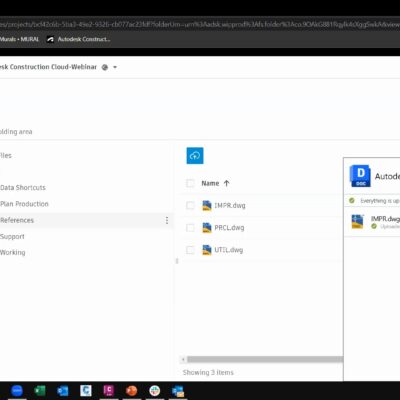Open Zoom from the taskbar
Image resolution: width=400 pixels, height=400 pixels.
point(17,390)
